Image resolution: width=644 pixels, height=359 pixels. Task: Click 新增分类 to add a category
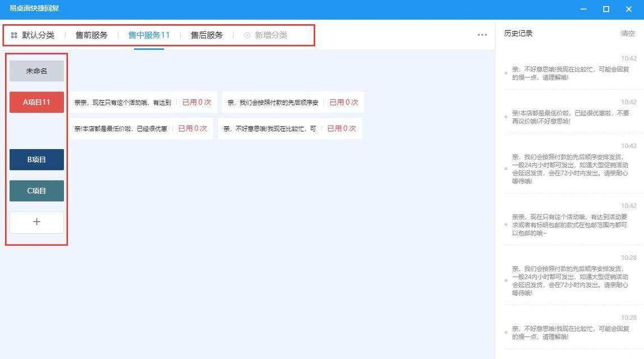click(x=271, y=35)
